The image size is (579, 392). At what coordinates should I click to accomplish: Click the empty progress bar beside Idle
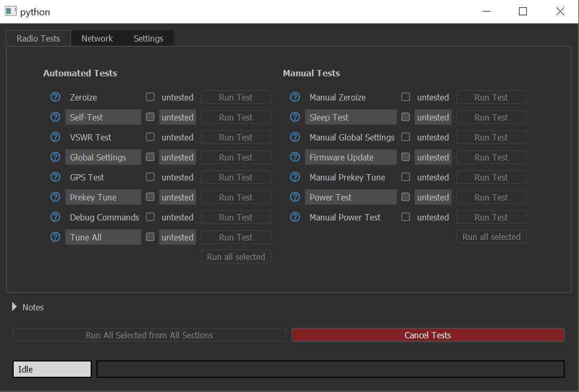pos(330,369)
